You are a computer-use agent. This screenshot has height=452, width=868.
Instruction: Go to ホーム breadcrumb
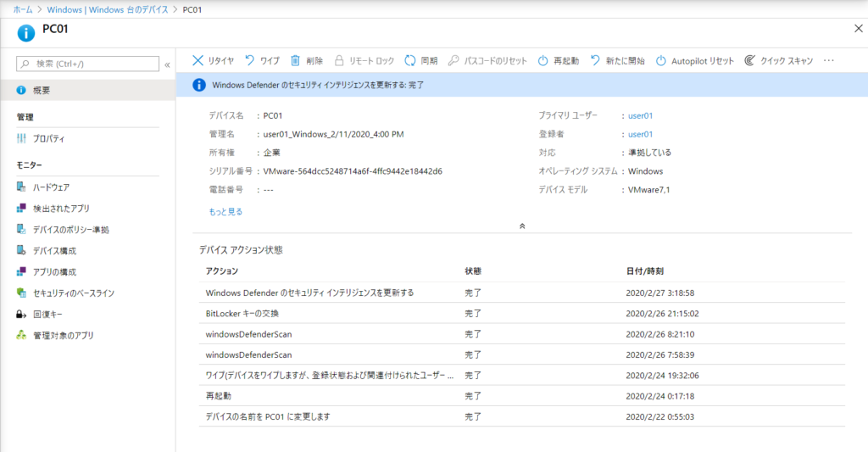23,9
